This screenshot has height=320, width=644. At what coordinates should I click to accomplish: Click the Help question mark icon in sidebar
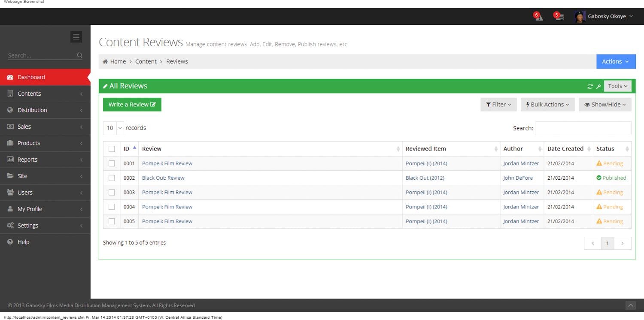(x=10, y=242)
